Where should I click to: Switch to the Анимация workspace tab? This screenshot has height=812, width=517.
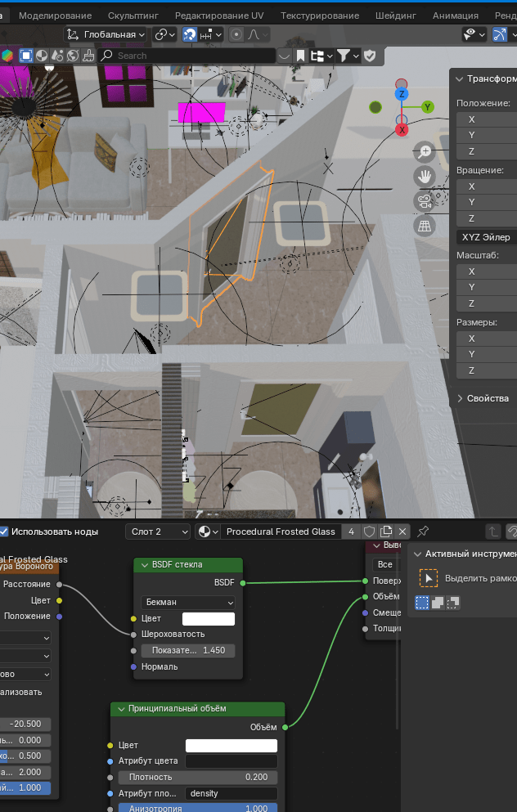coord(456,16)
